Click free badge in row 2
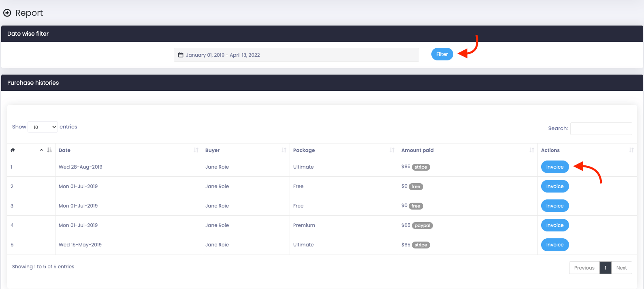 point(416,186)
